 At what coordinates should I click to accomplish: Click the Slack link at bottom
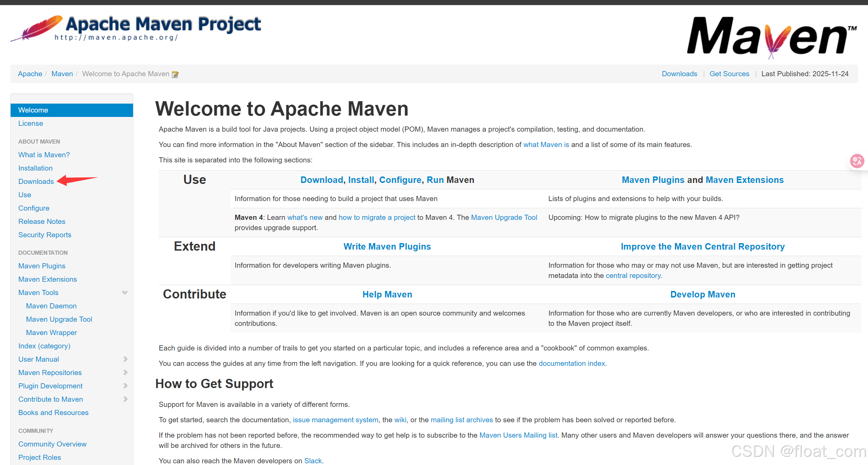coord(313,461)
